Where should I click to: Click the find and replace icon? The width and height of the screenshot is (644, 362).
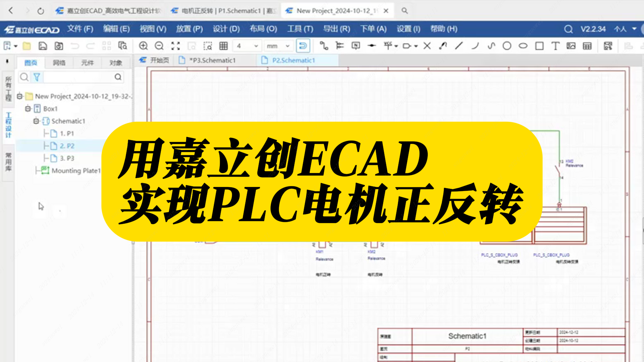pyautogui.click(x=122, y=46)
